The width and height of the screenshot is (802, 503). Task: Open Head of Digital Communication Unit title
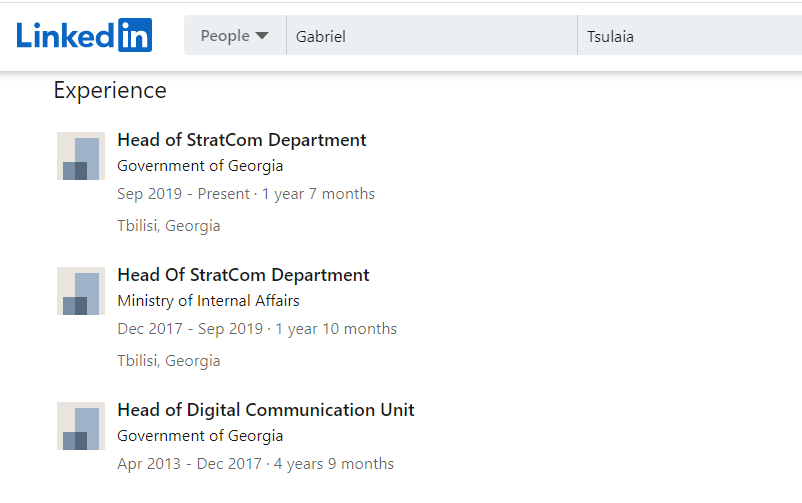[x=266, y=410]
